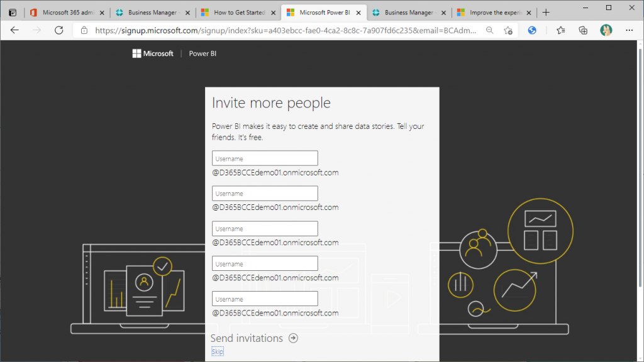
Task: Open the browser profile avatar
Action: (606, 30)
